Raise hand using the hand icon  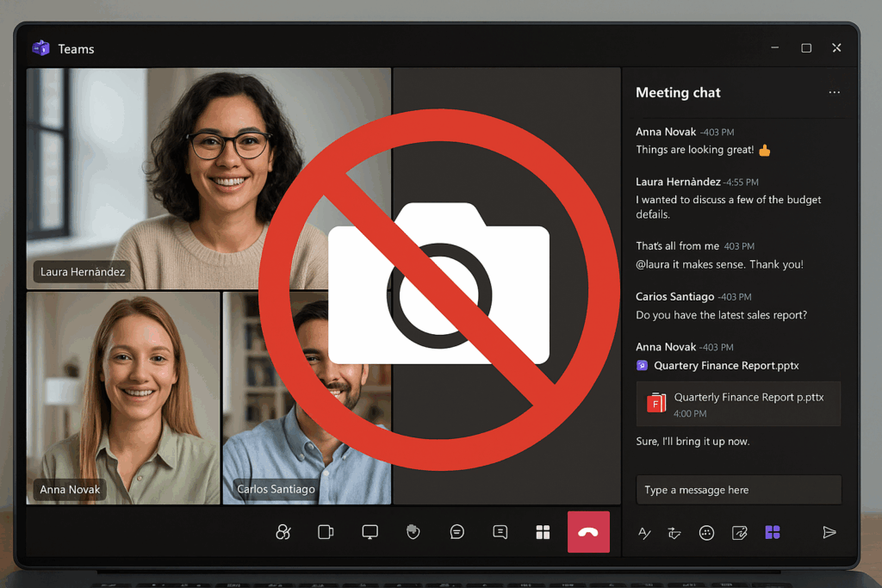[x=413, y=532]
